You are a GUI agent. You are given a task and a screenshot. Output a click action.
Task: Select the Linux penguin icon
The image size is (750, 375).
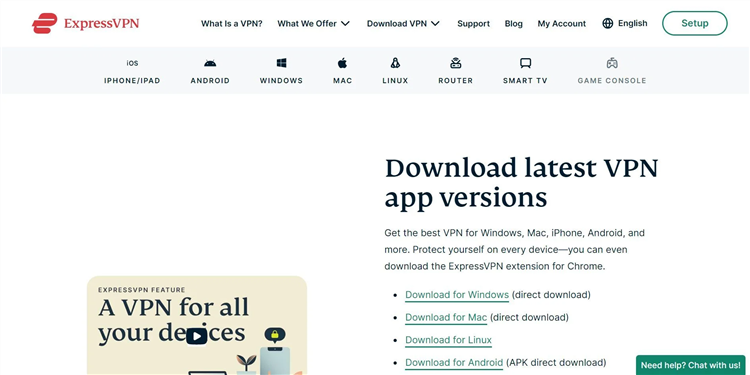(395, 63)
